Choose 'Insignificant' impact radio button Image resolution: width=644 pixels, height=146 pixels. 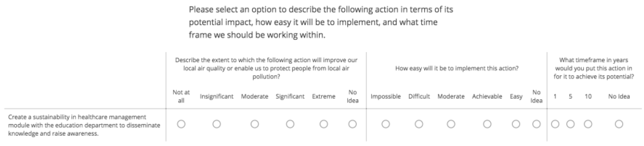[217, 124]
